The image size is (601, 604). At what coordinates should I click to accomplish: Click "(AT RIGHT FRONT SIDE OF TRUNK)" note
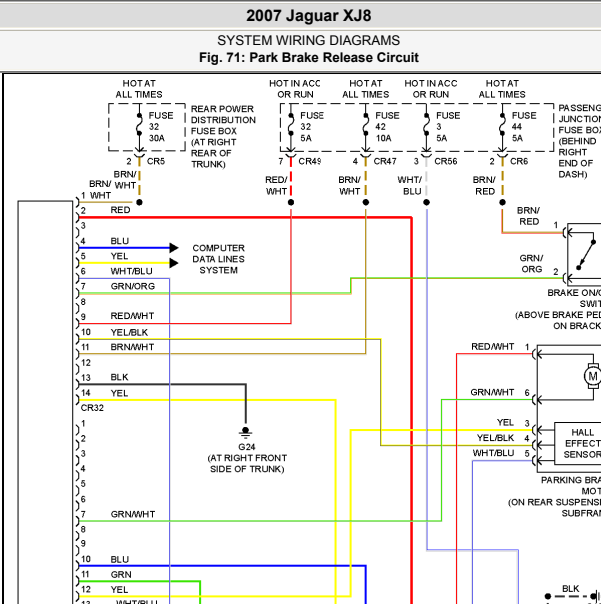[247, 463]
